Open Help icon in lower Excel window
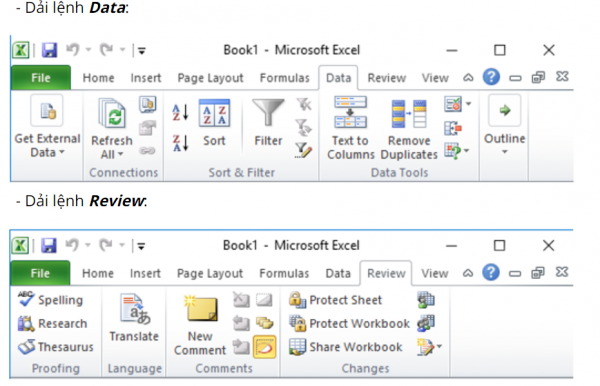The height and width of the screenshot is (386, 600). (491, 272)
